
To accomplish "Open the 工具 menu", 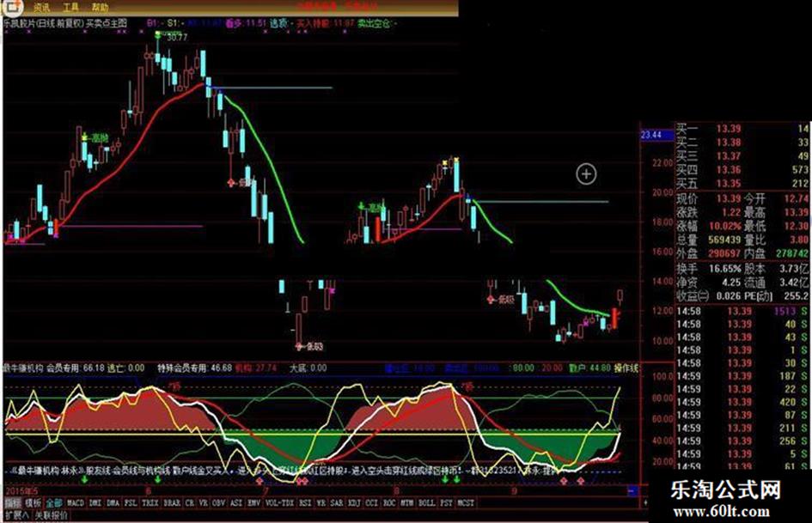I will point(71,8).
